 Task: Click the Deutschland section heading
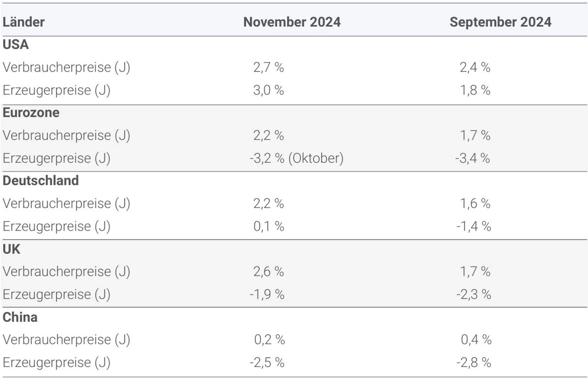pyautogui.click(x=40, y=181)
